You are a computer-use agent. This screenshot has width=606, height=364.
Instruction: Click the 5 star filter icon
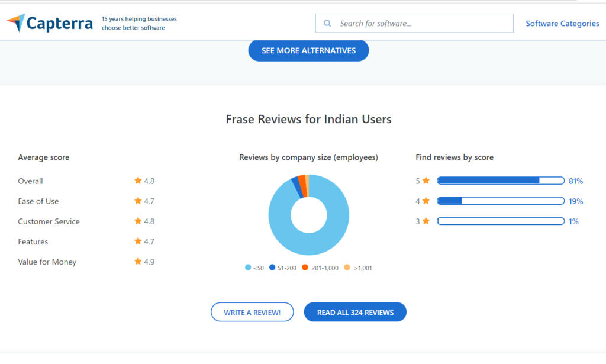[426, 181]
